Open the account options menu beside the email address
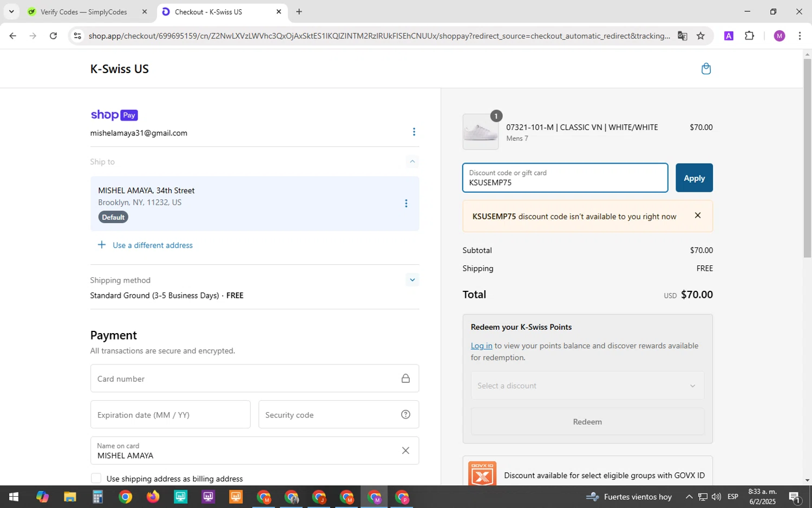812x508 pixels. (414, 132)
